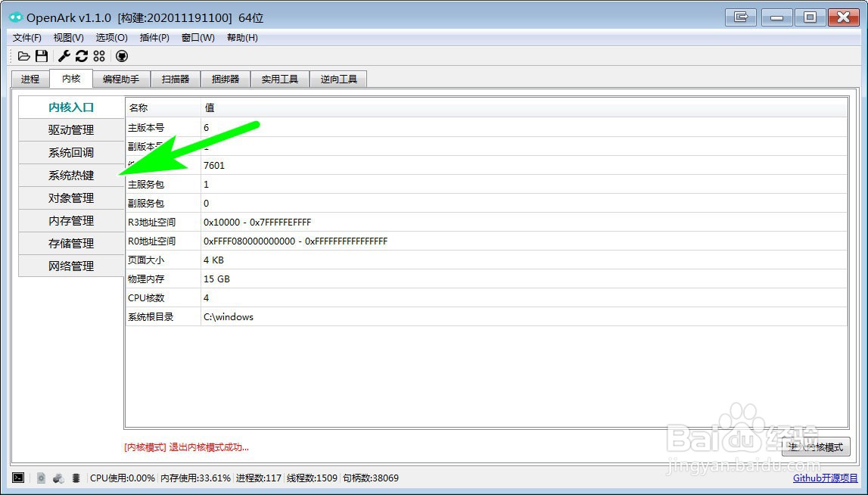
Task: Click the open folder toolbar icon
Action: (x=23, y=56)
